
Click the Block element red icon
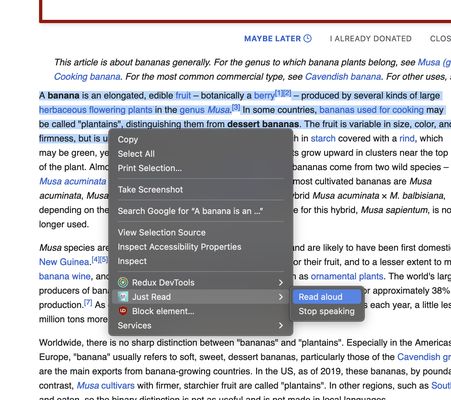click(123, 311)
